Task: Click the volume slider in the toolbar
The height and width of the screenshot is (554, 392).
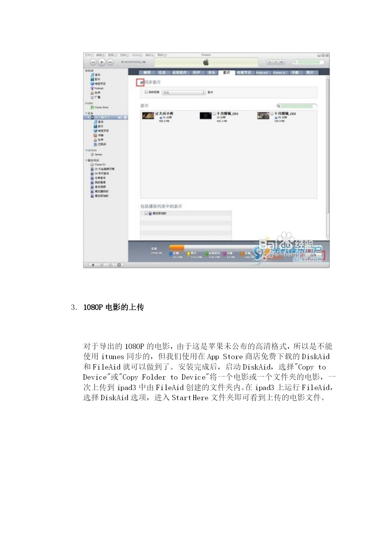Action: 133,62
